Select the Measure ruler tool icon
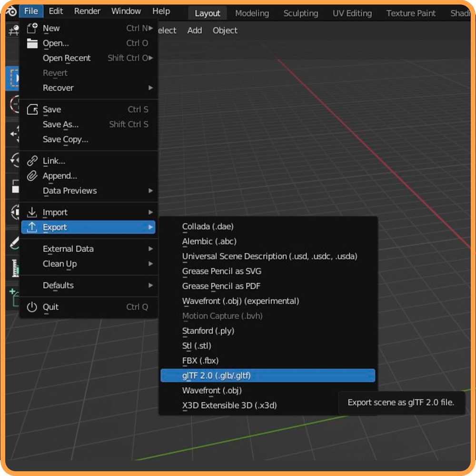 [x=15, y=268]
